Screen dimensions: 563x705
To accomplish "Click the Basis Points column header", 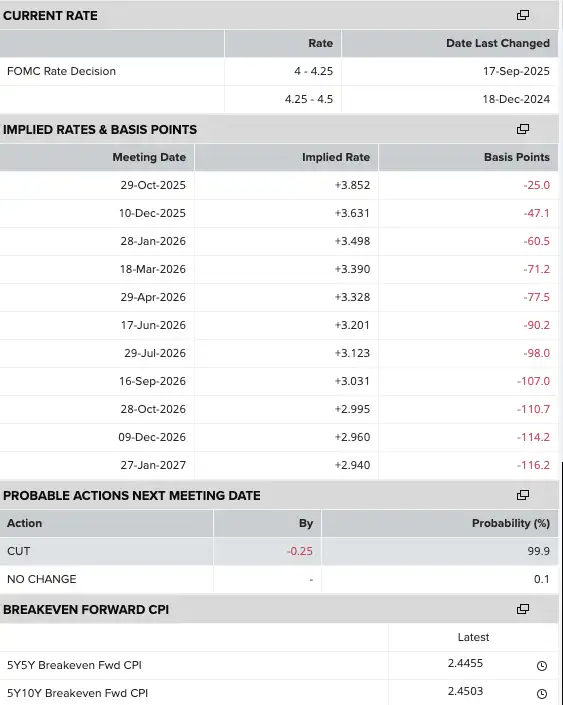I will click(x=517, y=157).
